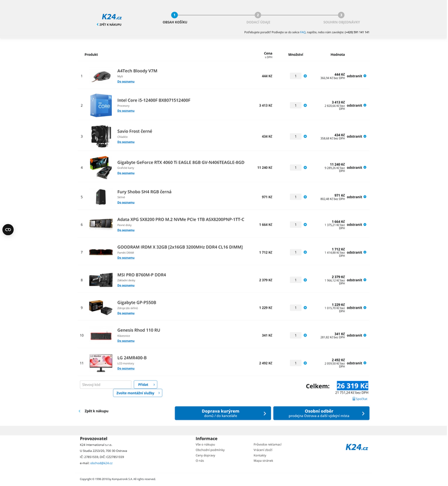This screenshot has height=486, width=448.
Task: Remove Gigabyte GP-P550B from cart
Action: tap(357, 308)
